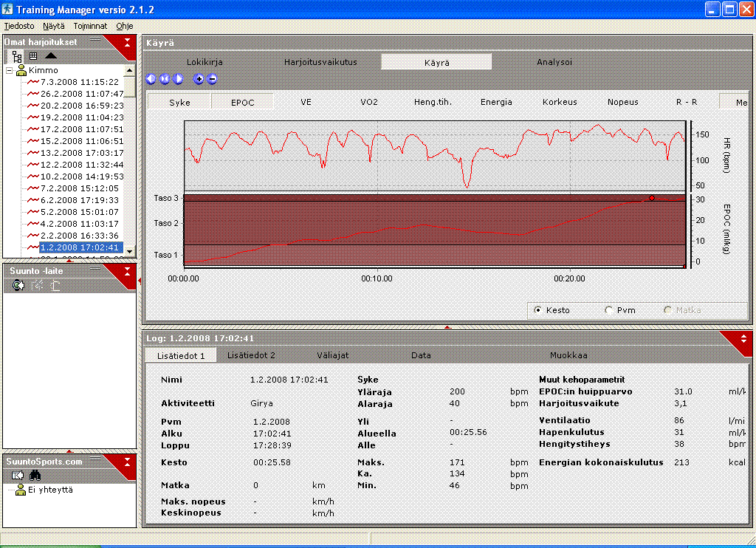Switch to the Harjoitusvaikutus tab

[320, 62]
